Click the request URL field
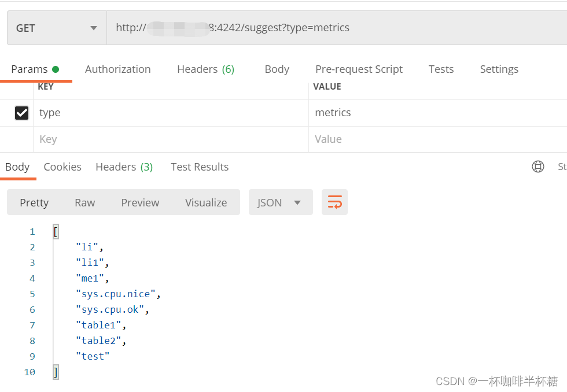Image resolution: width=567 pixels, height=392 pixels. (x=336, y=28)
